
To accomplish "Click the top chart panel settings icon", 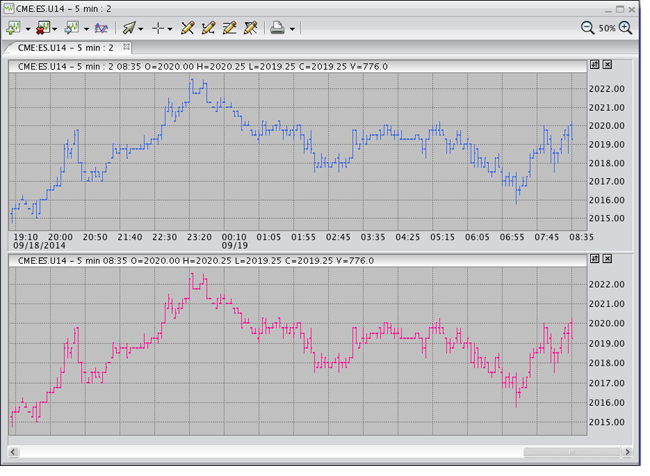I will coord(594,65).
